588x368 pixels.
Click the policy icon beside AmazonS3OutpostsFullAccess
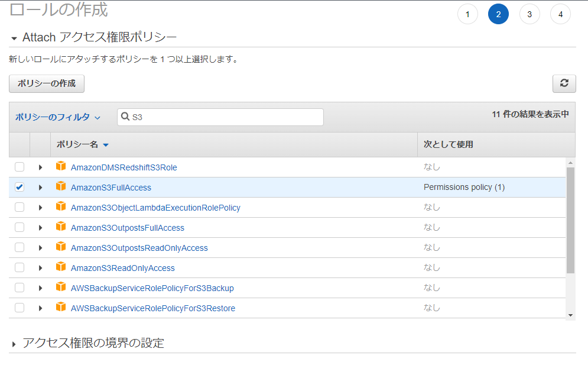(61, 227)
